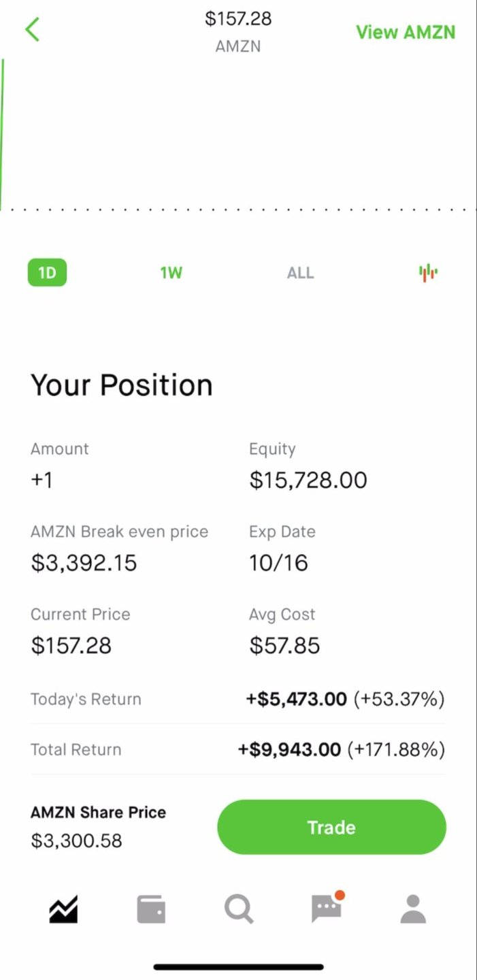The height and width of the screenshot is (980, 477).
Task: Tap the $15,728.00 Equity value
Action: [x=308, y=480]
